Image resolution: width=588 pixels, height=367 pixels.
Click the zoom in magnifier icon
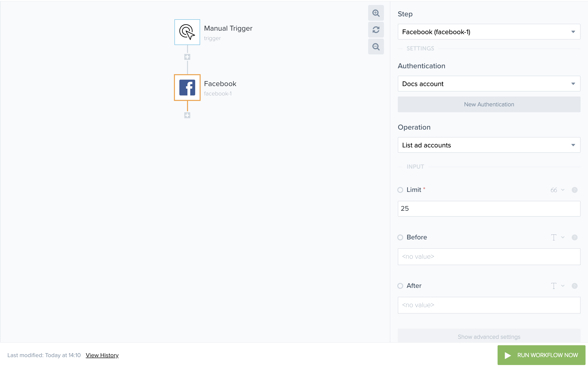click(376, 13)
